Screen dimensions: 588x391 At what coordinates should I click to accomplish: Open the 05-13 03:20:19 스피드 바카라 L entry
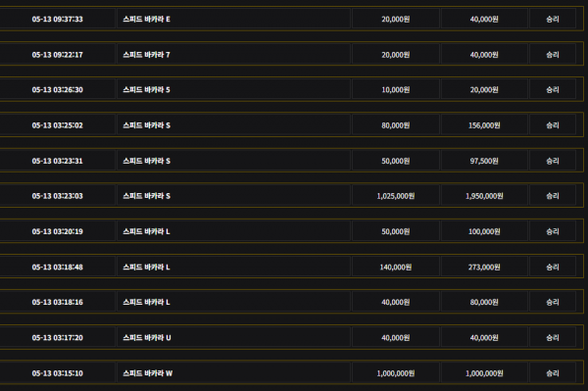click(292, 231)
